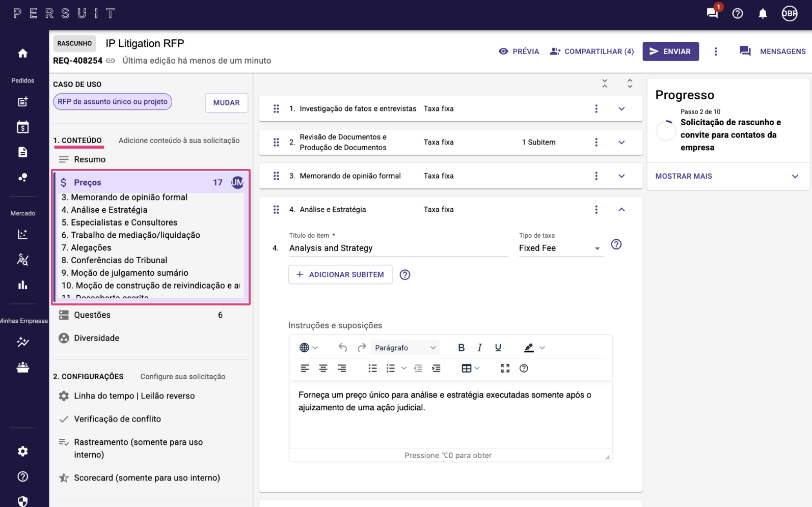Expand all pricing items icon

click(x=630, y=83)
